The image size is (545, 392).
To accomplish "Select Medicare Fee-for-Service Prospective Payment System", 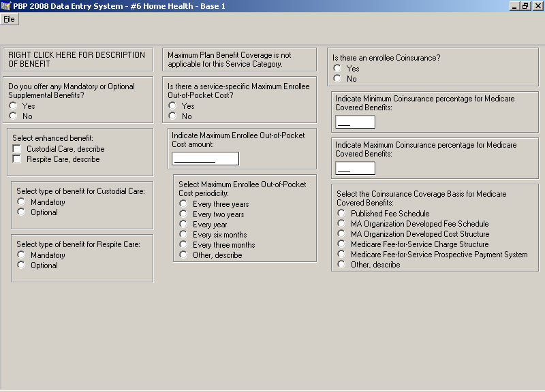I will coord(342,254).
